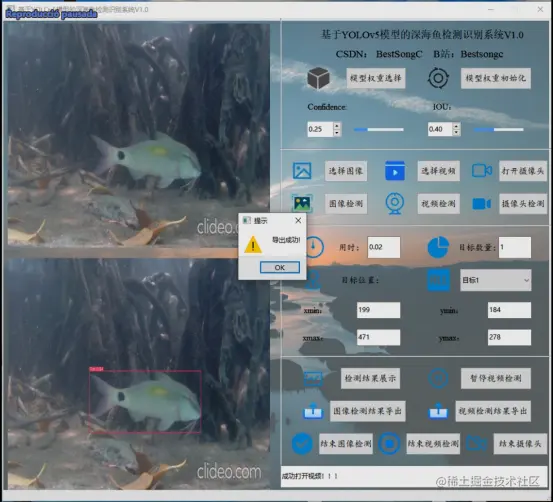
Task: Click the Confidence slider track
Action: coord(378,130)
